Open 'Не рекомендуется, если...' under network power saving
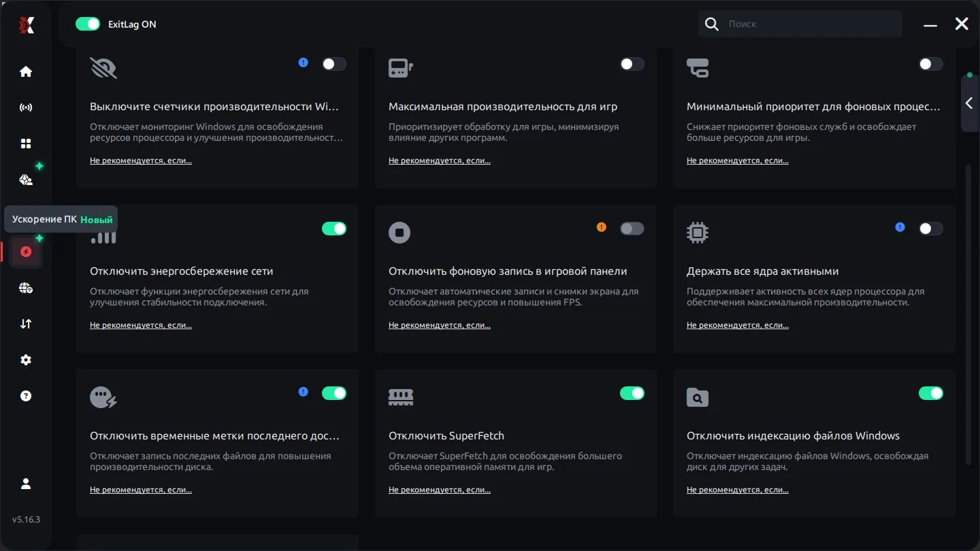 [141, 325]
